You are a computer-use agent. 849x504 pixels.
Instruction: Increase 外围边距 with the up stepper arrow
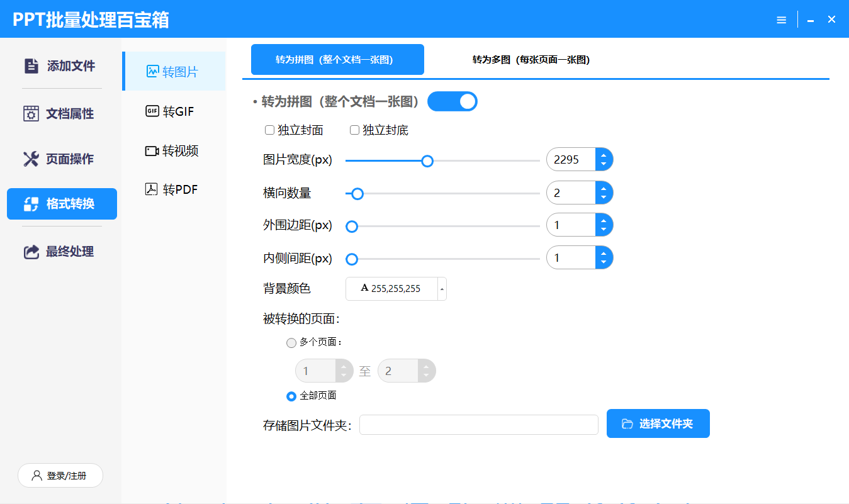point(604,221)
